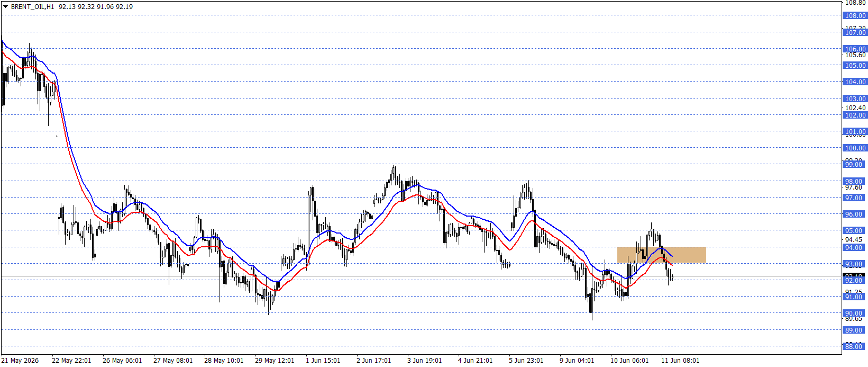Click the 107.00 price level label

[x=854, y=33]
